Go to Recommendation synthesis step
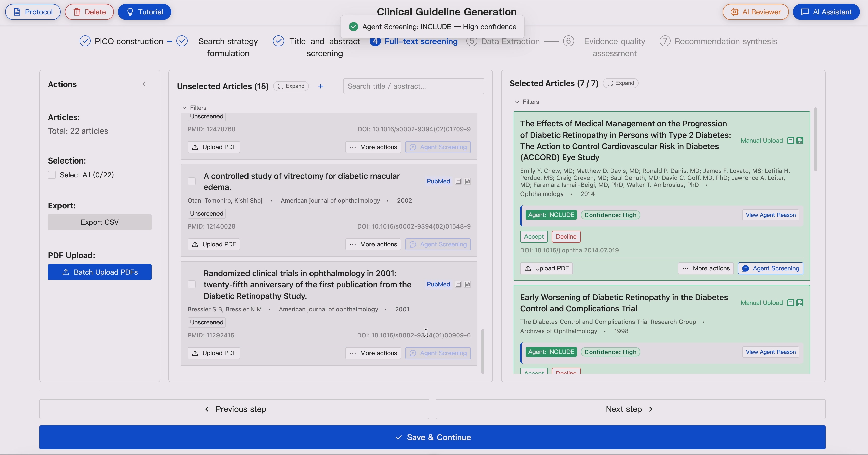The width and height of the screenshot is (868, 455). click(718, 41)
